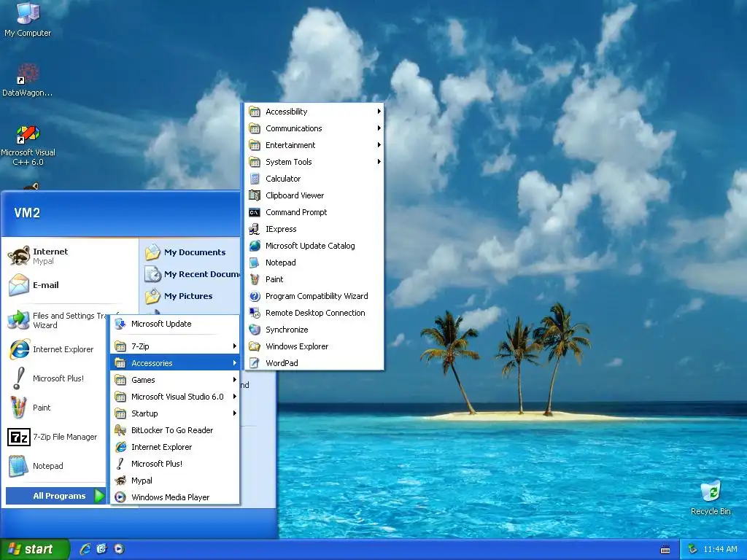747x560 pixels.
Task: Open My Documents from Start menu
Action: click(190, 252)
